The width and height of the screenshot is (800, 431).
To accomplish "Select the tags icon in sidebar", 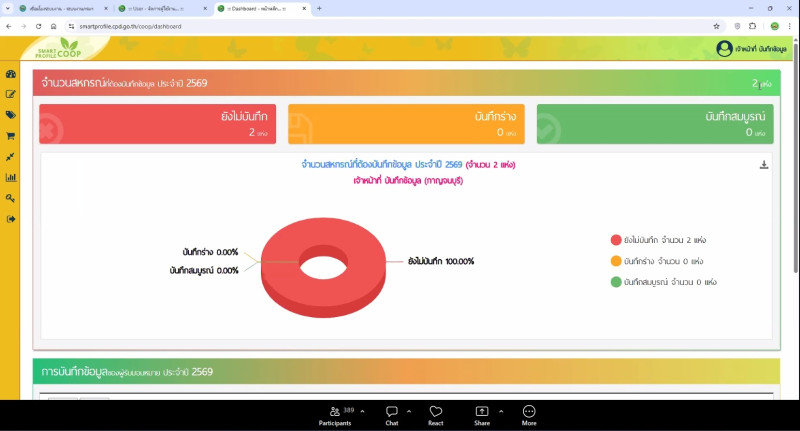I will click(x=11, y=116).
